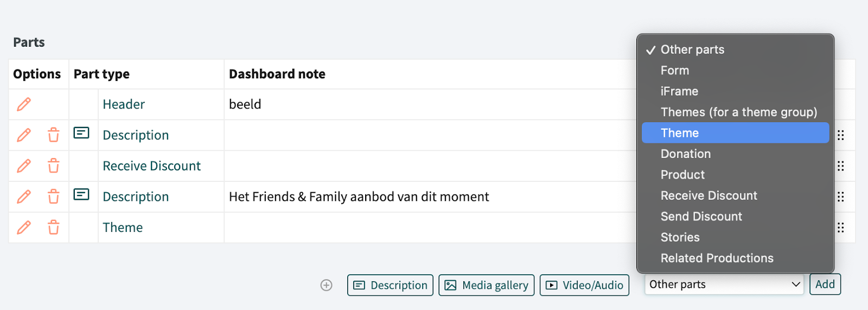Choose Themes (for a theme group)
Screen dimensions: 868x310
point(738,112)
